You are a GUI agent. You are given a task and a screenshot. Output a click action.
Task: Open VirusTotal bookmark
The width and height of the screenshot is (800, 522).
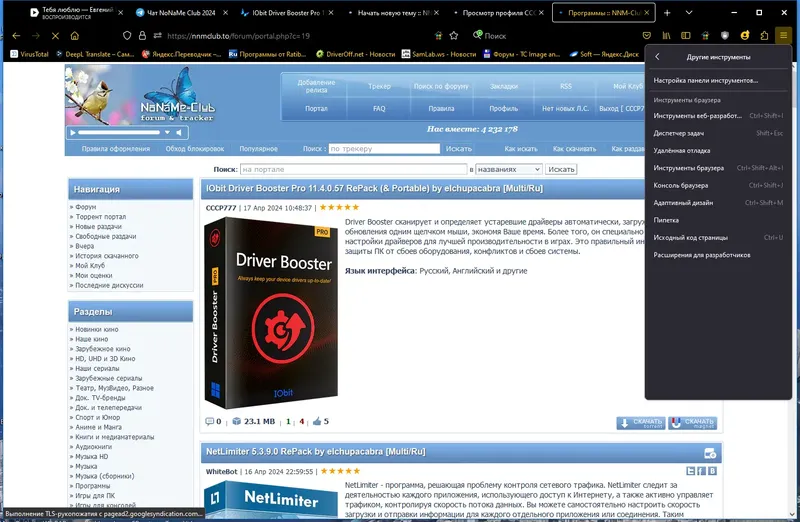point(29,54)
